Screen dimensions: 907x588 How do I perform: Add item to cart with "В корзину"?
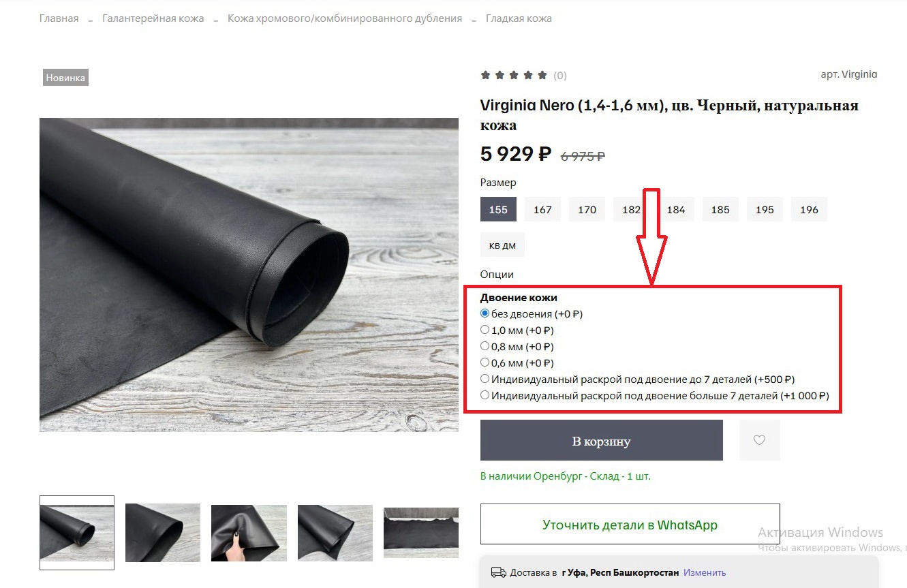point(601,441)
